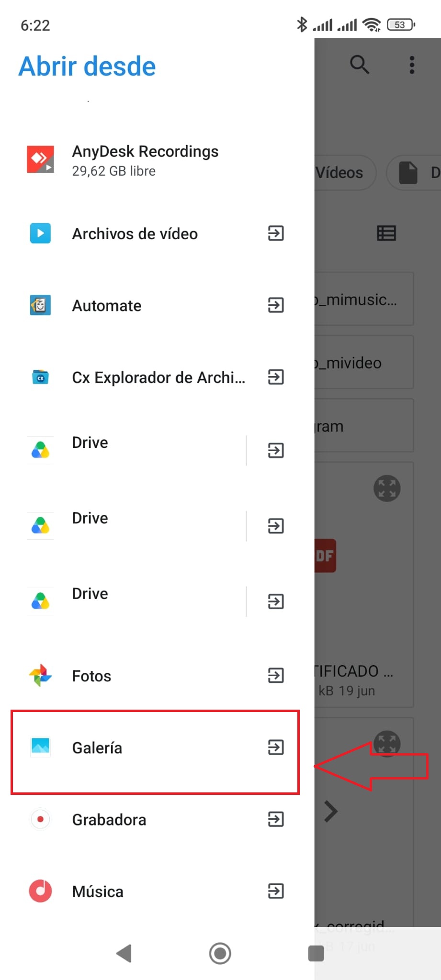Image resolution: width=441 pixels, height=980 pixels.
Task: Open the three-dot overflow menu
Action: tap(412, 65)
